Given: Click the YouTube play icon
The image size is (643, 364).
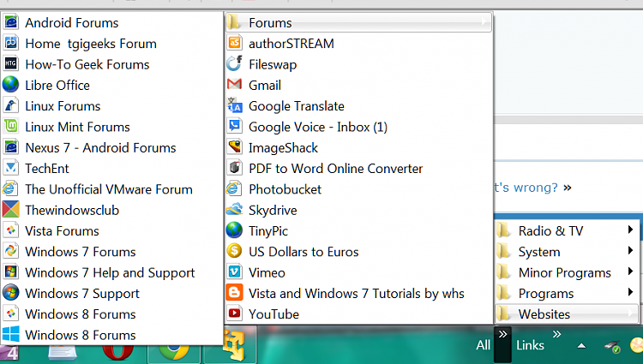Looking at the screenshot, I should [235, 313].
